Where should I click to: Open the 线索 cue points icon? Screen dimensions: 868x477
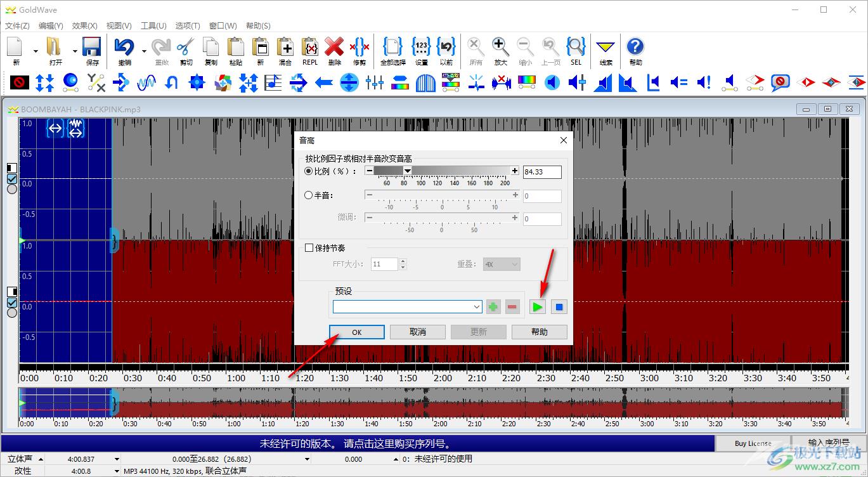click(606, 47)
